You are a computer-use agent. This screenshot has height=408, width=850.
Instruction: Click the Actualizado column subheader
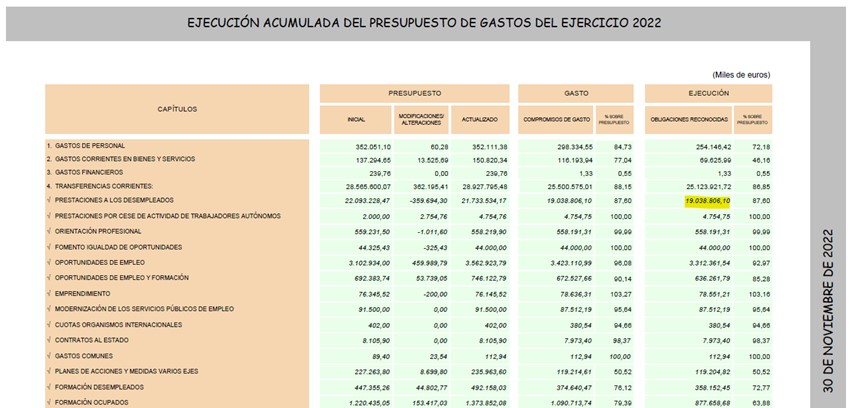(x=479, y=121)
